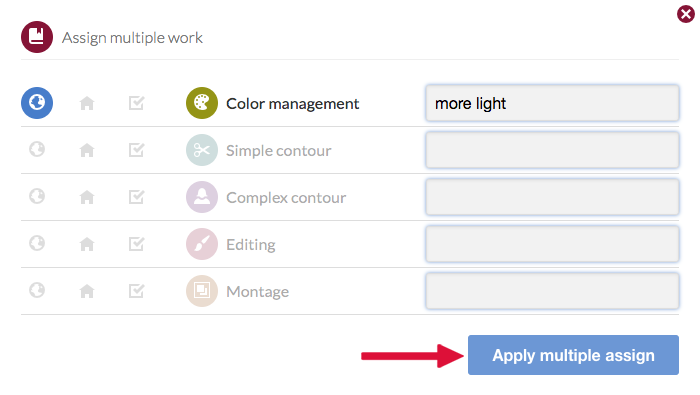
Task: Click Apply multiple assign button
Action: (573, 355)
